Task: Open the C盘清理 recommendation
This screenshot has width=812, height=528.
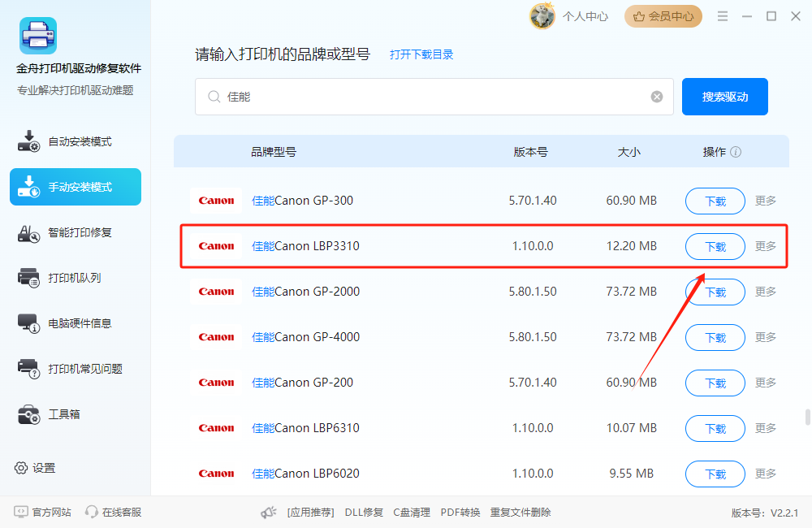Action: (412, 513)
